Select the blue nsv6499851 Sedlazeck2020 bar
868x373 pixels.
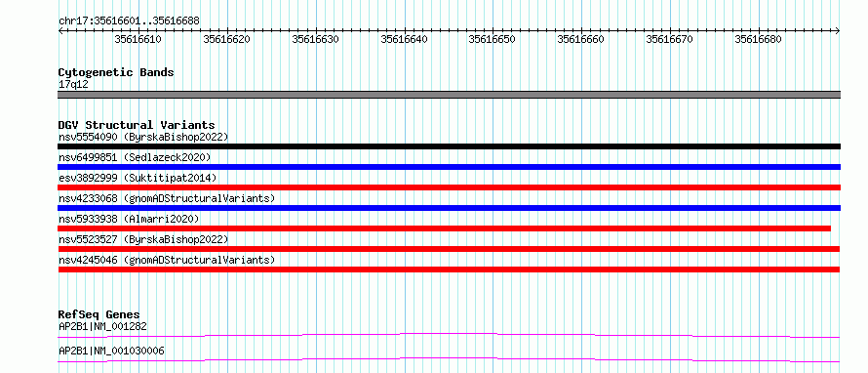[x=449, y=167]
